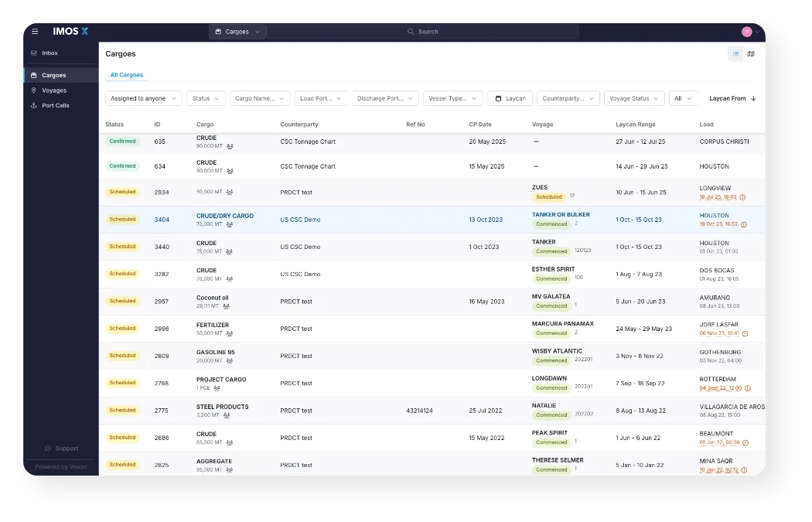The image size is (812, 522).
Task: Open the Status filter dropdown
Action: click(206, 99)
